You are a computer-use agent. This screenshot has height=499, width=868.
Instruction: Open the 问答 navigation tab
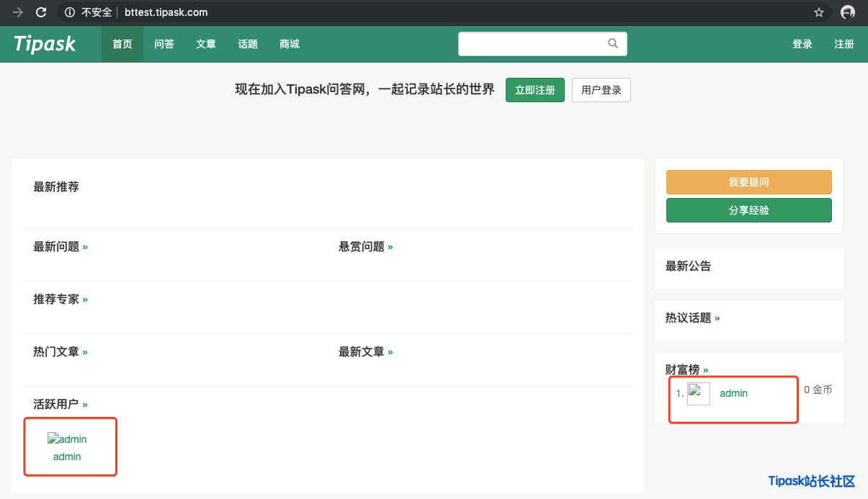coord(164,44)
